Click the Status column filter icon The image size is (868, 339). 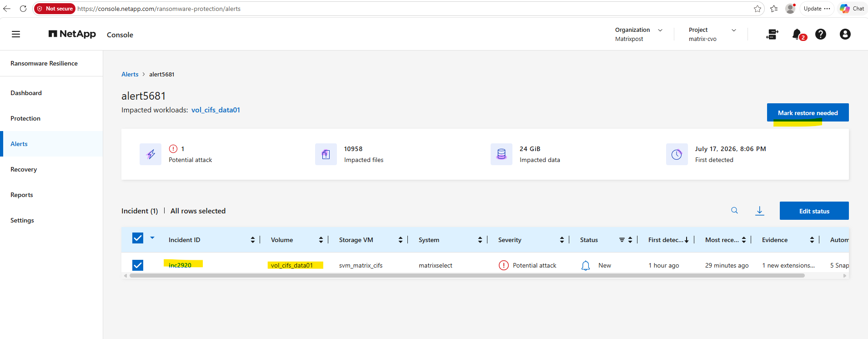coord(622,240)
